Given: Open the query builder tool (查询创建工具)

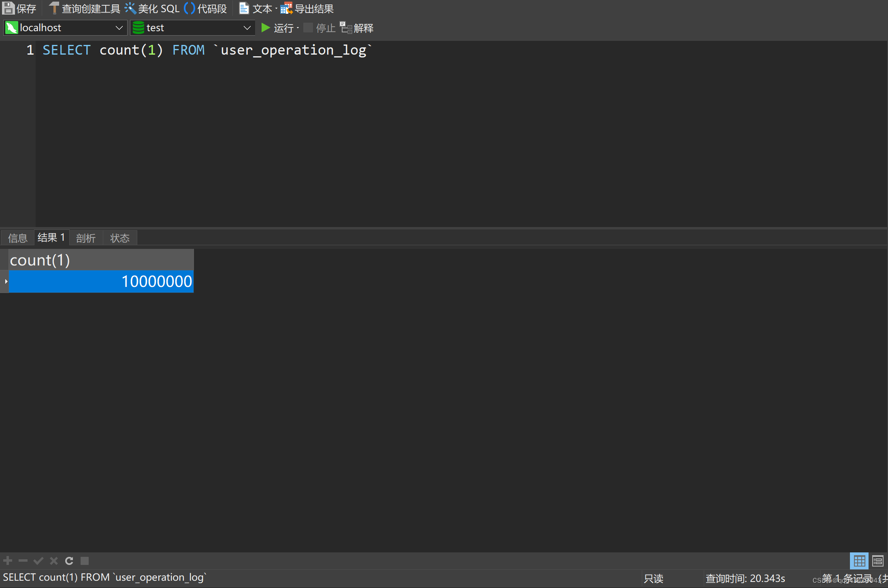Looking at the screenshot, I should click(85, 8).
